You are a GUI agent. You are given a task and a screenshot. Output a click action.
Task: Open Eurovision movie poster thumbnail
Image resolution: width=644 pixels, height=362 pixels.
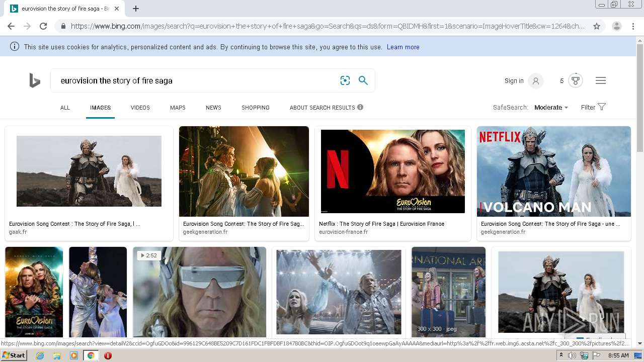(x=34, y=292)
